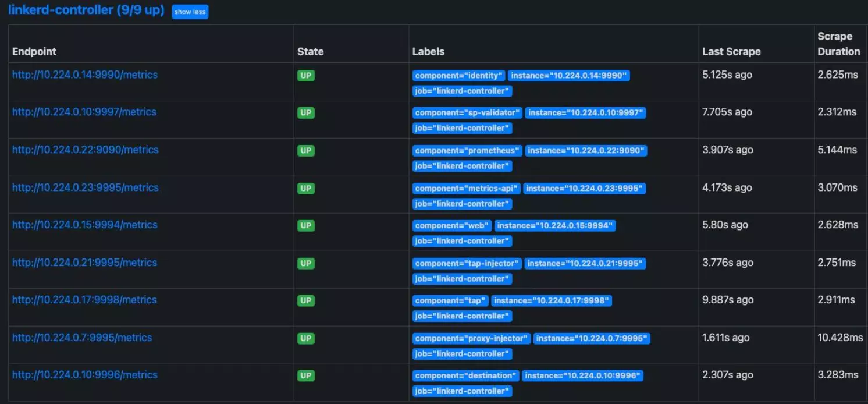Click the UP badge in the proxy-injector row
Image resolution: width=868 pixels, height=404 pixels.
click(x=306, y=339)
